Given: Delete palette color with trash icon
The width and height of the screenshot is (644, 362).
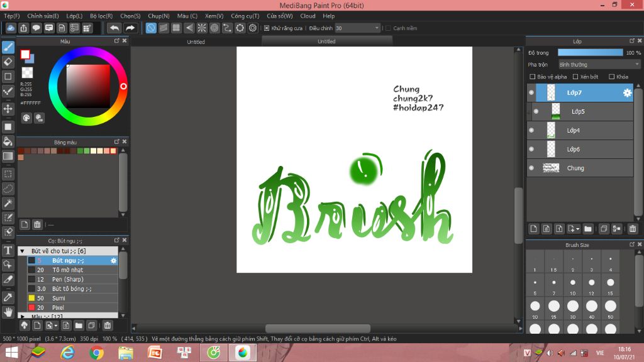Looking at the screenshot, I should tap(37, 224).
